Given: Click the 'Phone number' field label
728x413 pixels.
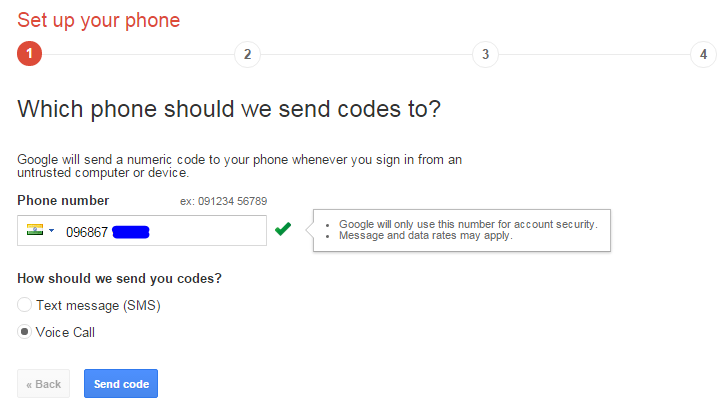Looking at the screenshot, I should 63,200.
